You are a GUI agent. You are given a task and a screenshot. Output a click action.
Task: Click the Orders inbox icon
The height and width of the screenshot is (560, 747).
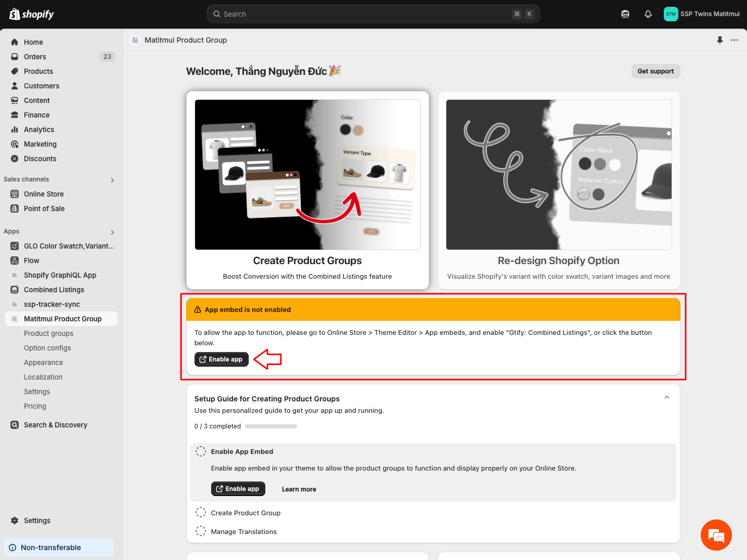tap(15, 57)
